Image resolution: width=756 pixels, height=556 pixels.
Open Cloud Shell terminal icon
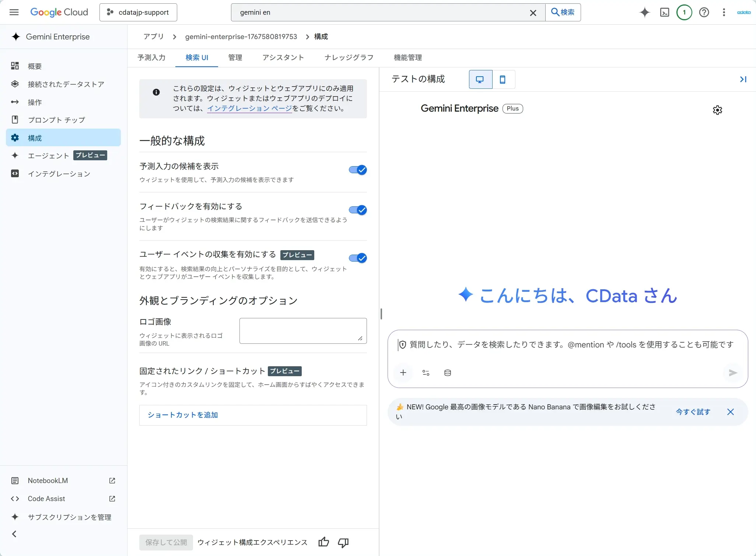pos(665,13)
